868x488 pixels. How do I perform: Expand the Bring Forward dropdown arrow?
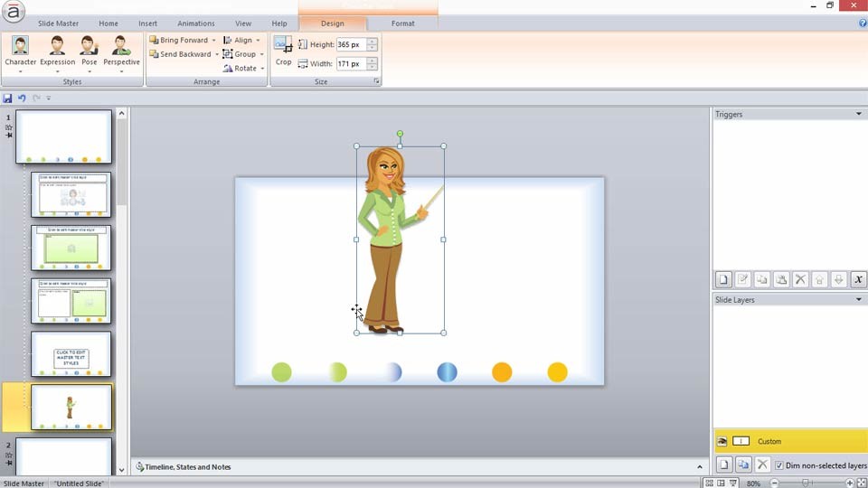point(213,40)
